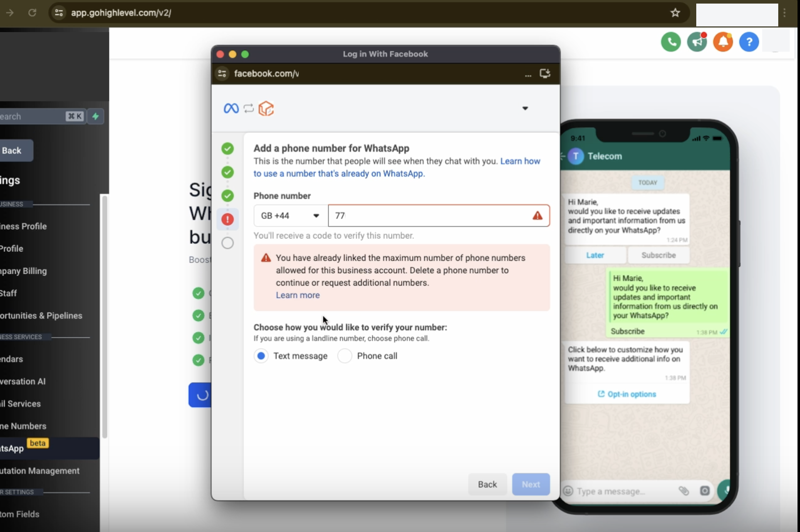Click the empty final step circle

click(x=227, y=243)
